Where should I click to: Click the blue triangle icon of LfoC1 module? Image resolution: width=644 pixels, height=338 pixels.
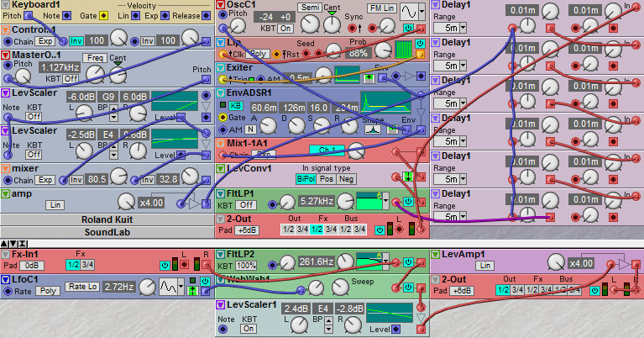(5, 280)
